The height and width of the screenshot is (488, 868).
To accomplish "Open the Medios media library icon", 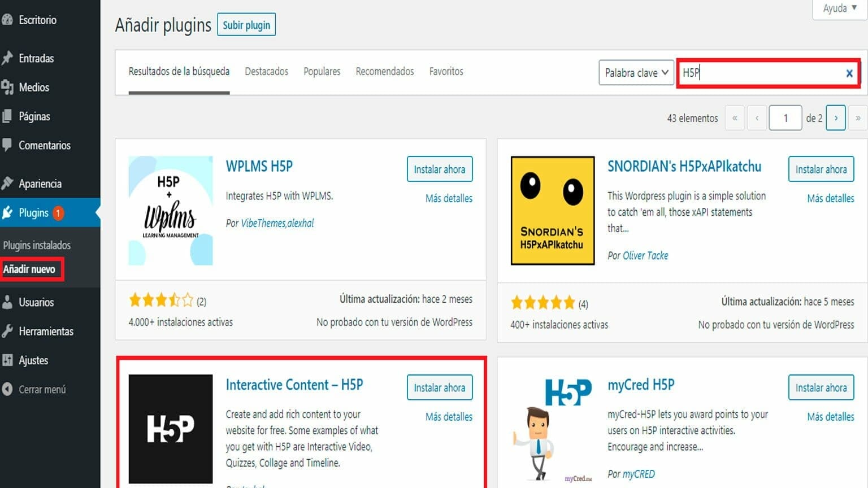I will (x=8, y=87).
